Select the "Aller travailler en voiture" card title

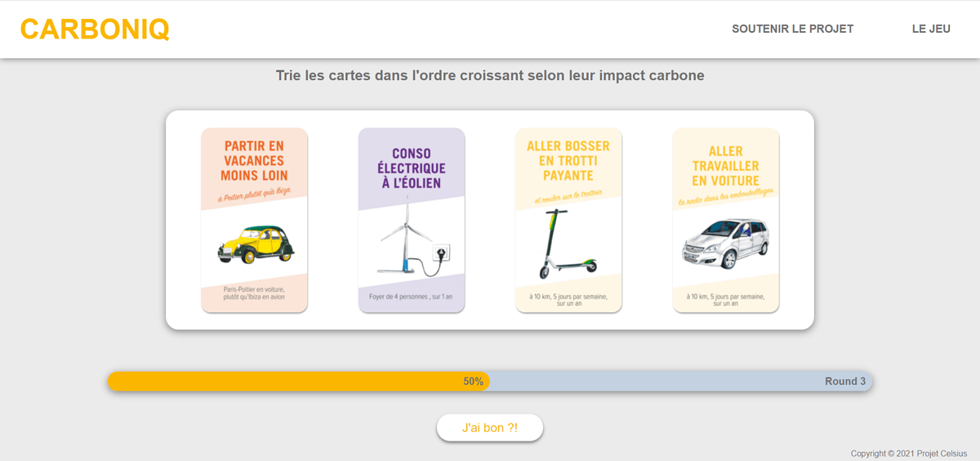coord(725,166)
